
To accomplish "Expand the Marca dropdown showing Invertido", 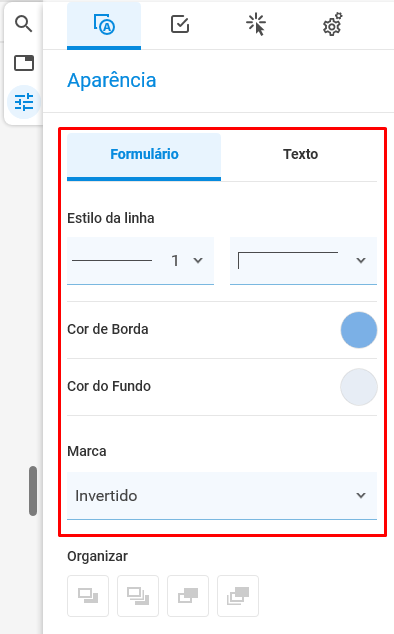I will pos(222,496).
